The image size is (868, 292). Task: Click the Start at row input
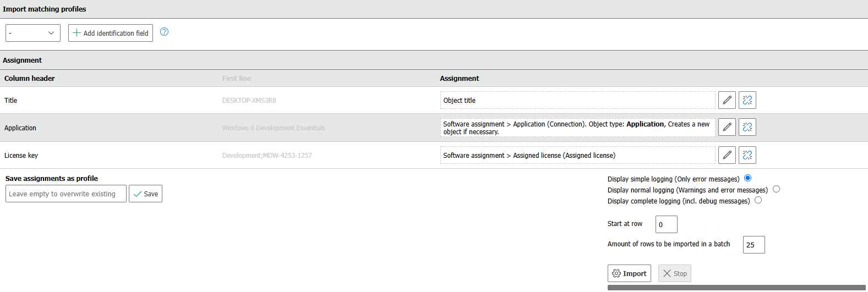click(666, 224)
